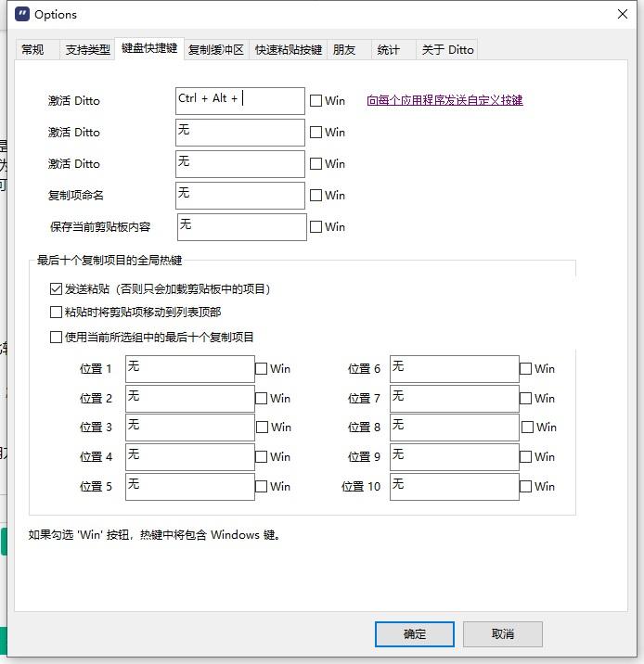Open the 快速粘贴按键 tab
The image size is (644, 664).
[288, 50]
